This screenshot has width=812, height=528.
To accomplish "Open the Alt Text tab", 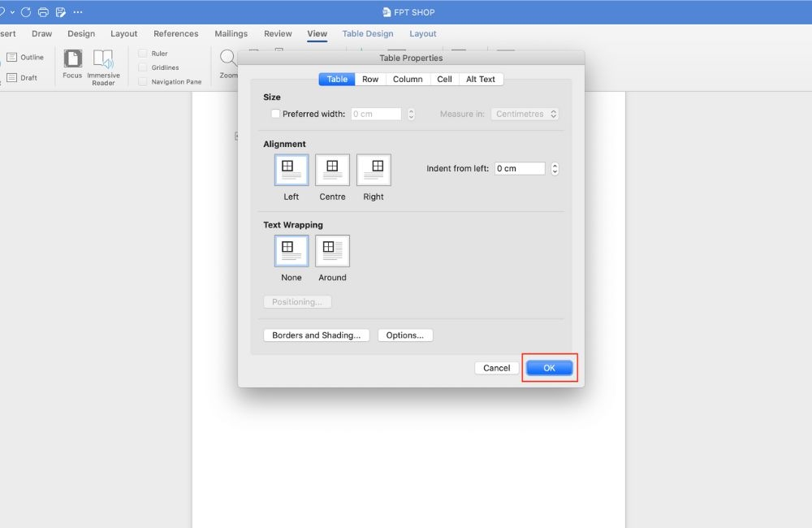I will coord(481,80).
